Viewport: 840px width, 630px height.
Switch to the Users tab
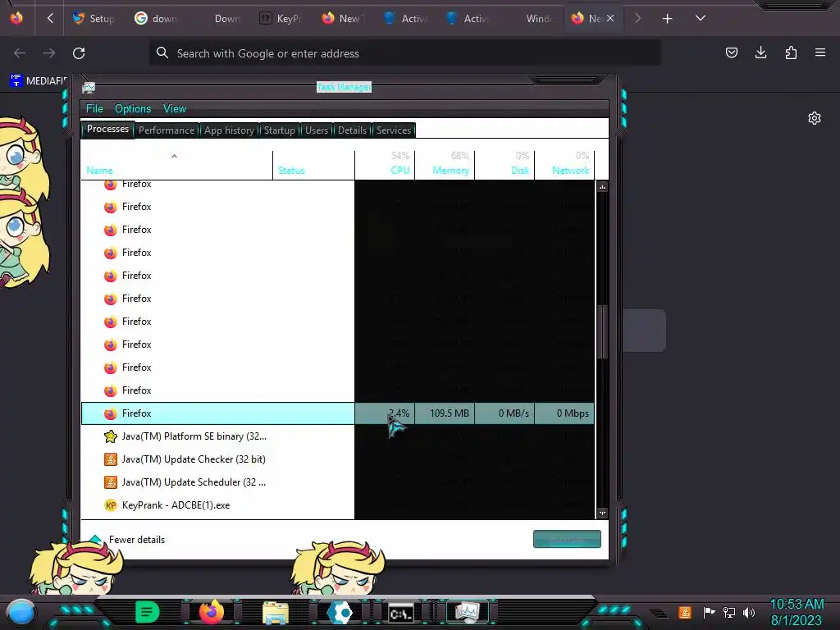[x=317, y=130]
